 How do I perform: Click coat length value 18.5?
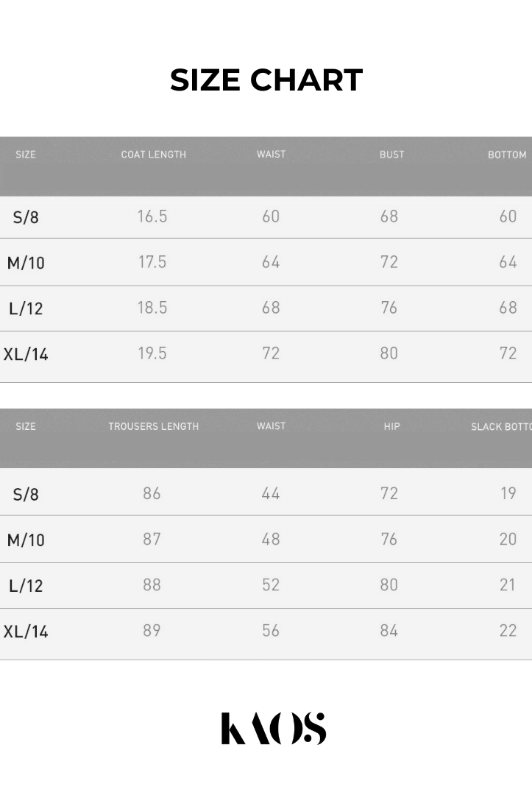click(152, 308)
